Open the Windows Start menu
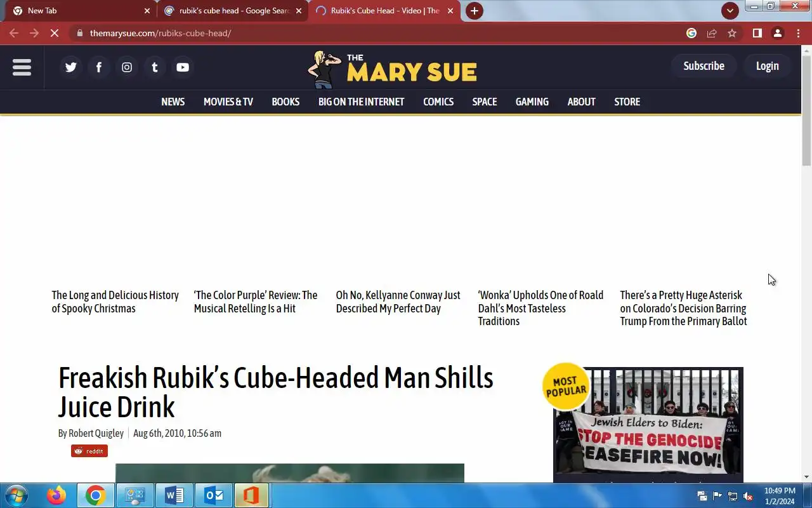Viewport: 812px width, 508px height. pyautogui.click(x=16, y=495)
